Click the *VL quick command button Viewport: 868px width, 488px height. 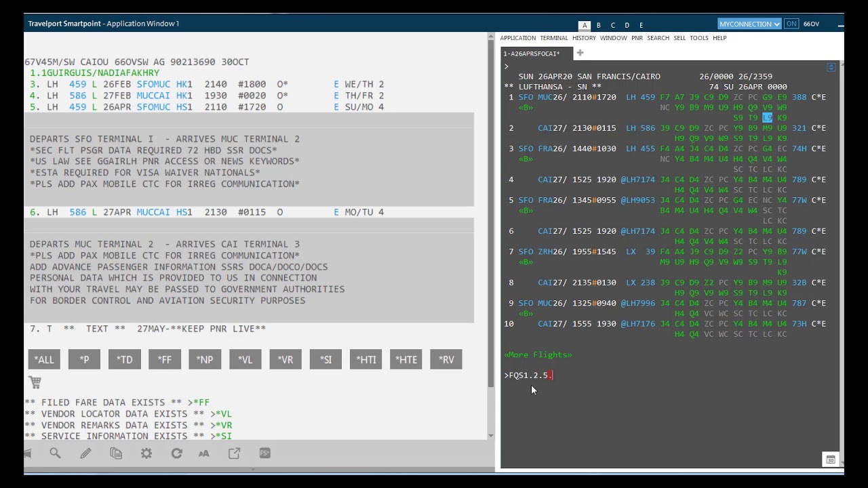click(245, 359)
